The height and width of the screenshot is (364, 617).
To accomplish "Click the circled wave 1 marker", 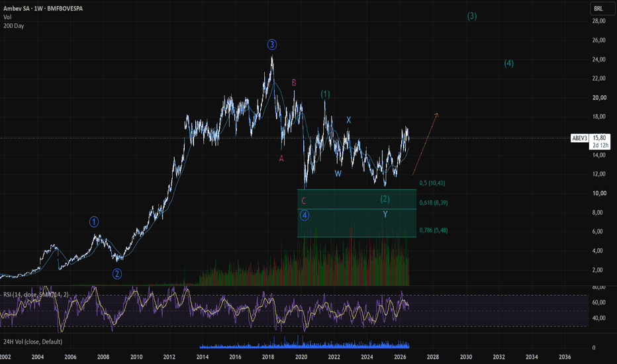I will coord(93,222).
